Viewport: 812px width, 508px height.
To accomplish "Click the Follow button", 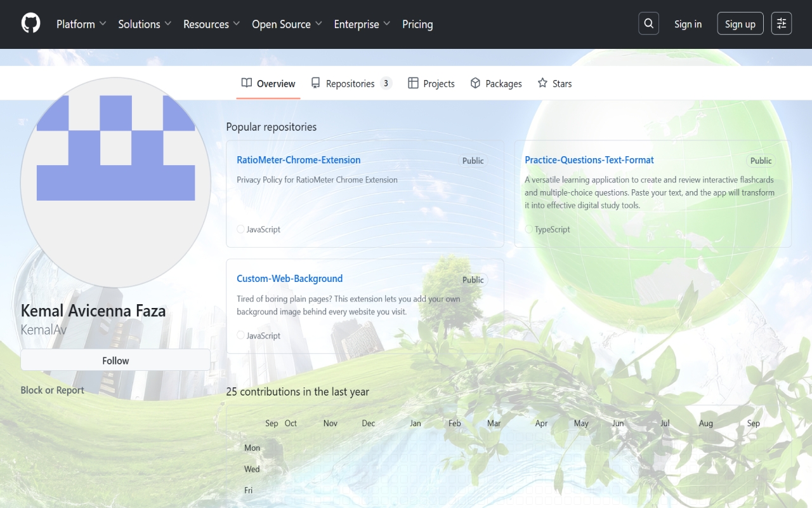I will point(115,359).
